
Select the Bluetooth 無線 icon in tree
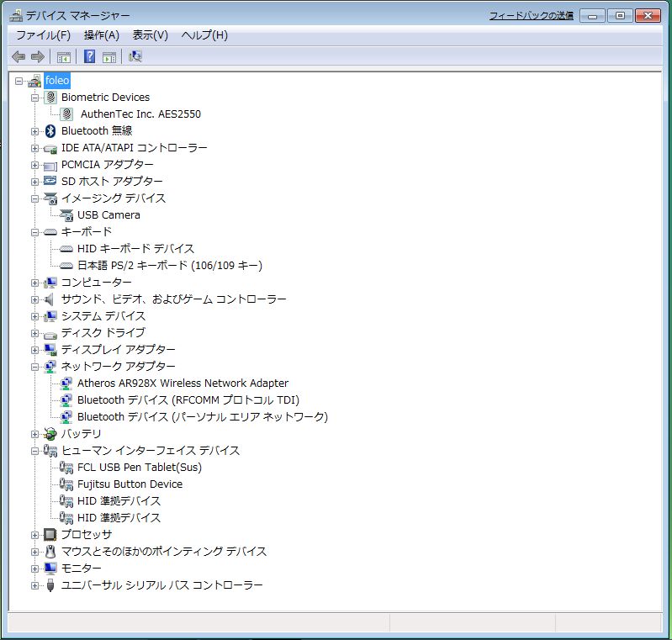pyautogui.click(x=50, y=131)
